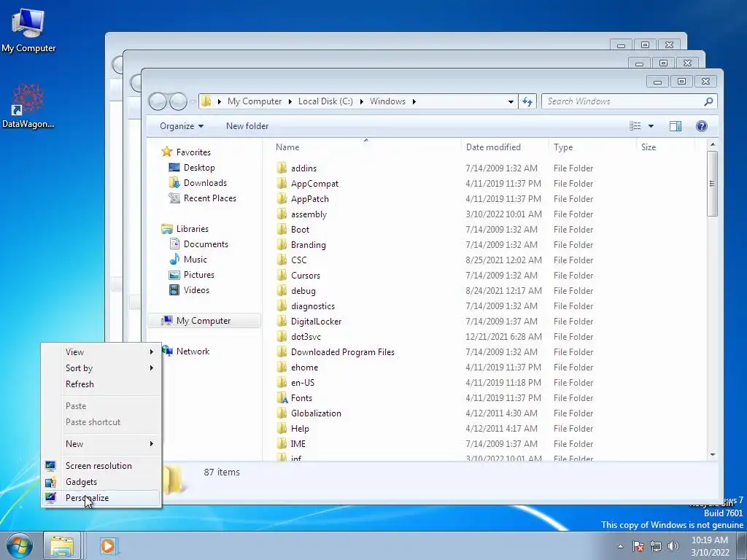Click My Computer breadcrumb in address bar
747x560 pixels.
(255, 101)
